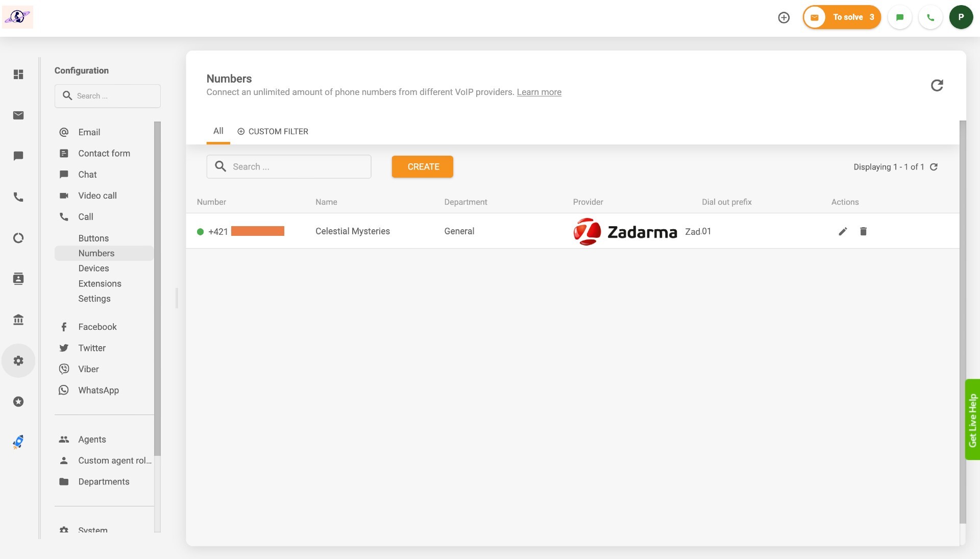
Task: Open the user profile avatar P
Action: coord(961,17)
